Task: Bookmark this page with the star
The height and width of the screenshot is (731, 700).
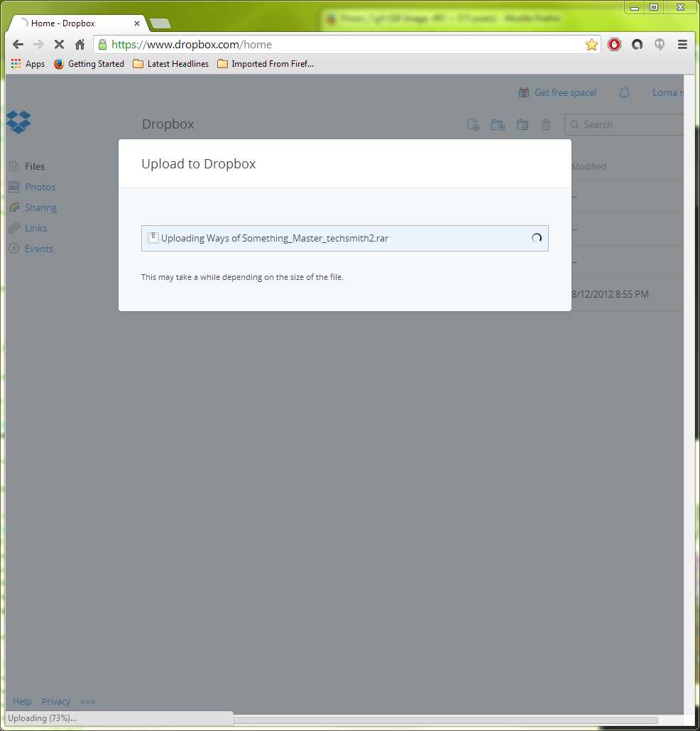Action: [591, 45]
